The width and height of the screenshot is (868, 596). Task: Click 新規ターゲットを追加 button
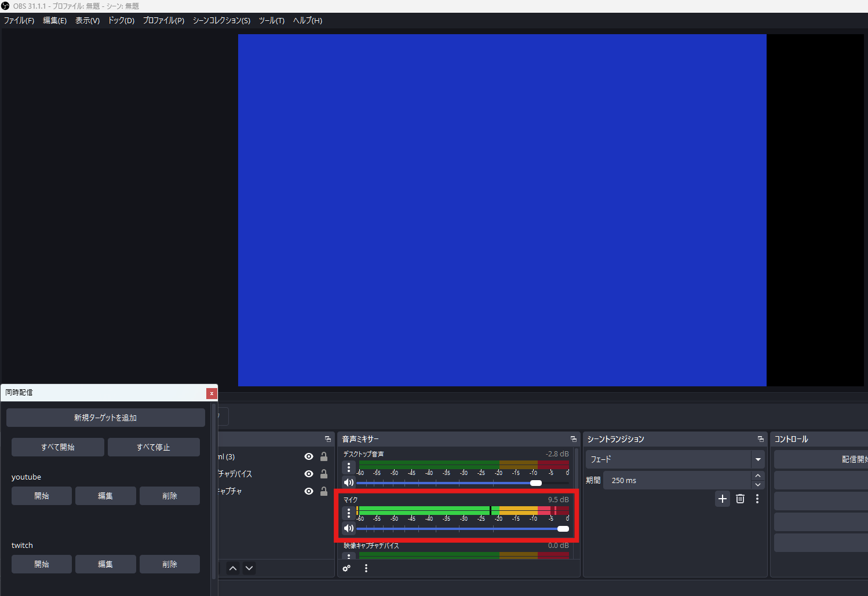pos(105,418)
